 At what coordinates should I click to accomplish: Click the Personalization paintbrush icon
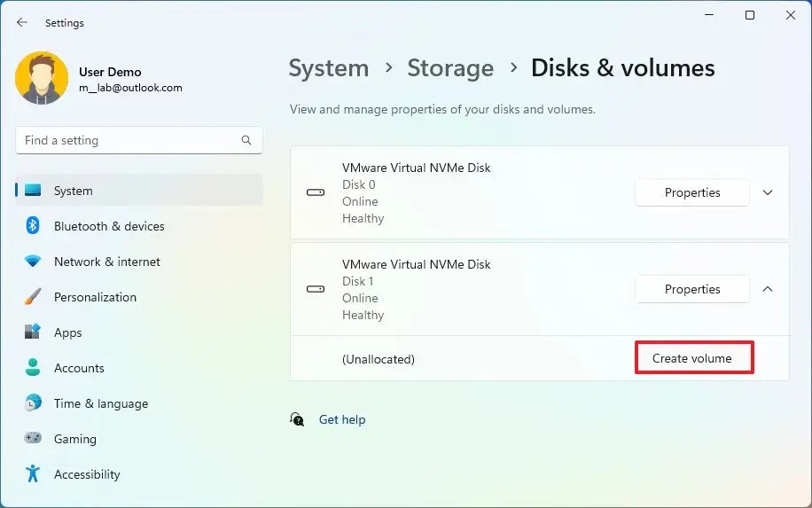[x=33, y=297]
